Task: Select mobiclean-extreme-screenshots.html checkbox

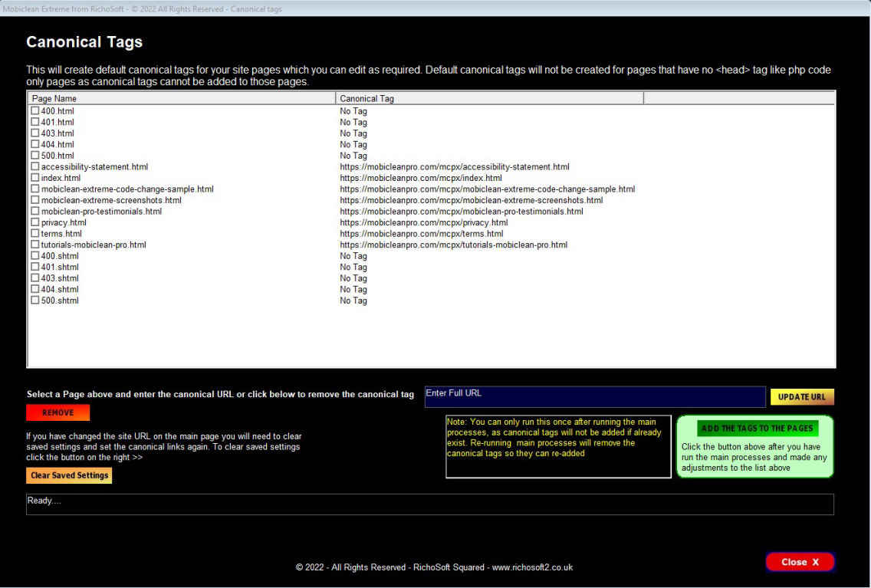Action: pos(35,200)
